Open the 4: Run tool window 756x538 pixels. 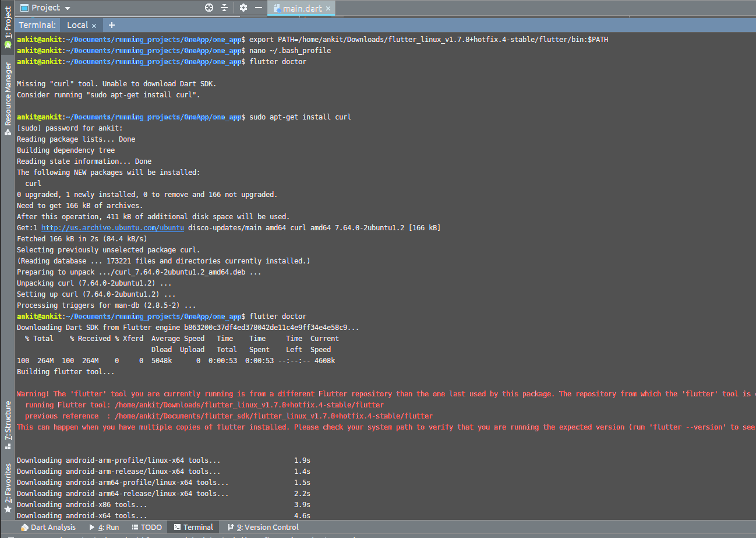point(104,527)
